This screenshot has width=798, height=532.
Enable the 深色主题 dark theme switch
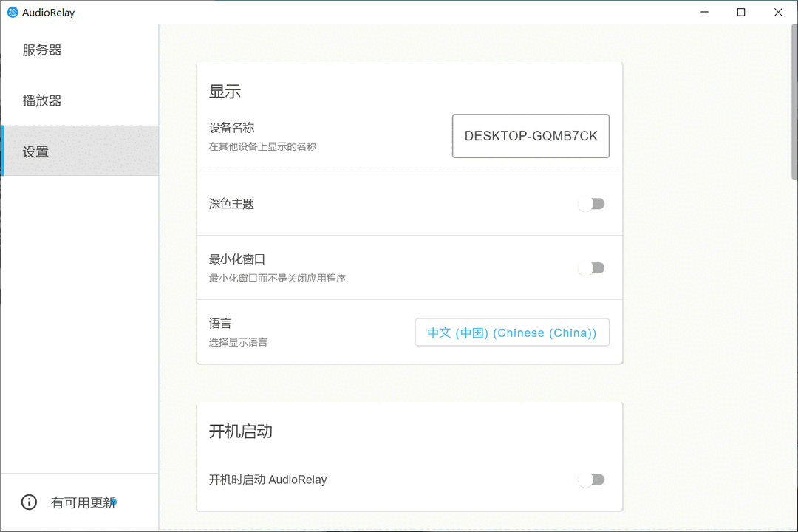(591, 203)
